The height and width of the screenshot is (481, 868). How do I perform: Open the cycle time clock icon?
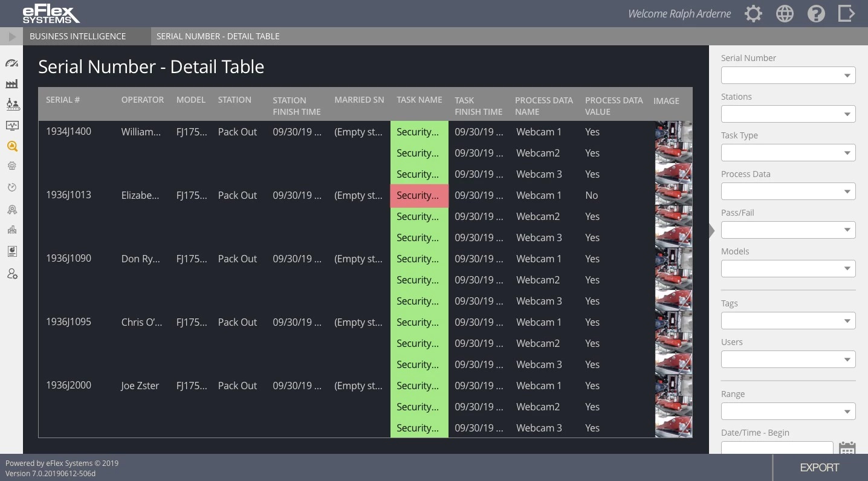(x=12, y=187)
